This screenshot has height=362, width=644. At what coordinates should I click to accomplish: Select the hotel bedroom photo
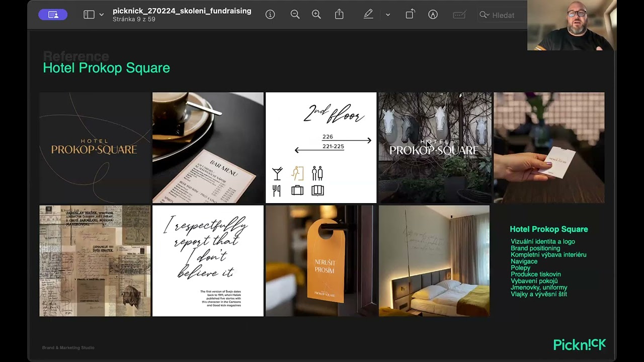434,261
